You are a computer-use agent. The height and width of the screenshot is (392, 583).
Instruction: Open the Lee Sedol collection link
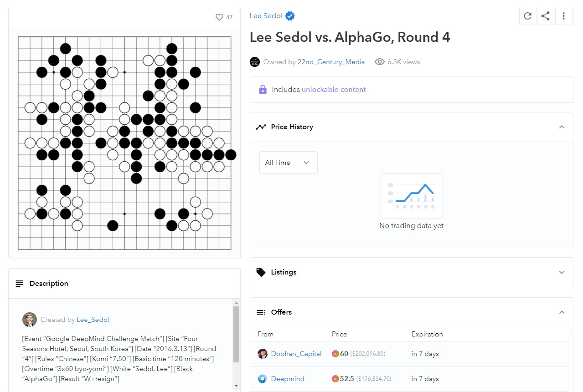[266, 16]
